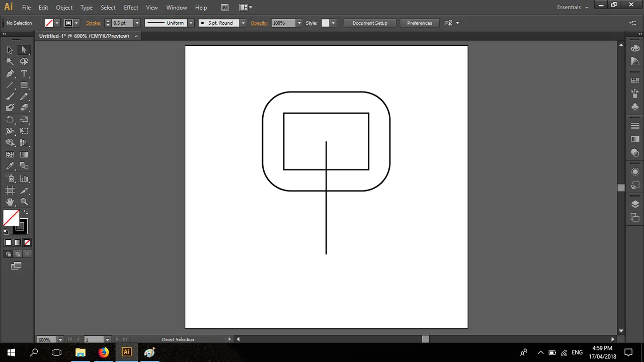Screen dimensions: 644x362
Task: Open fill swatch dropdown in control bar
Action: (57, 23)
